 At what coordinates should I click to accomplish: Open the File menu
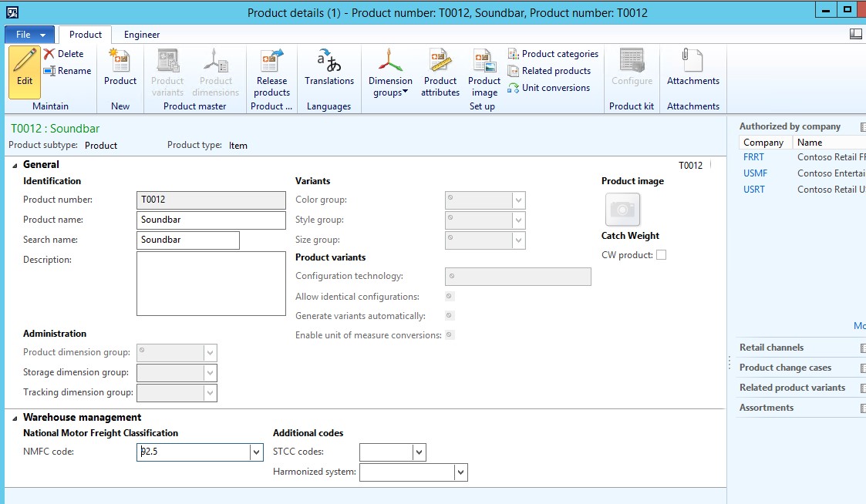click(29, 35)
